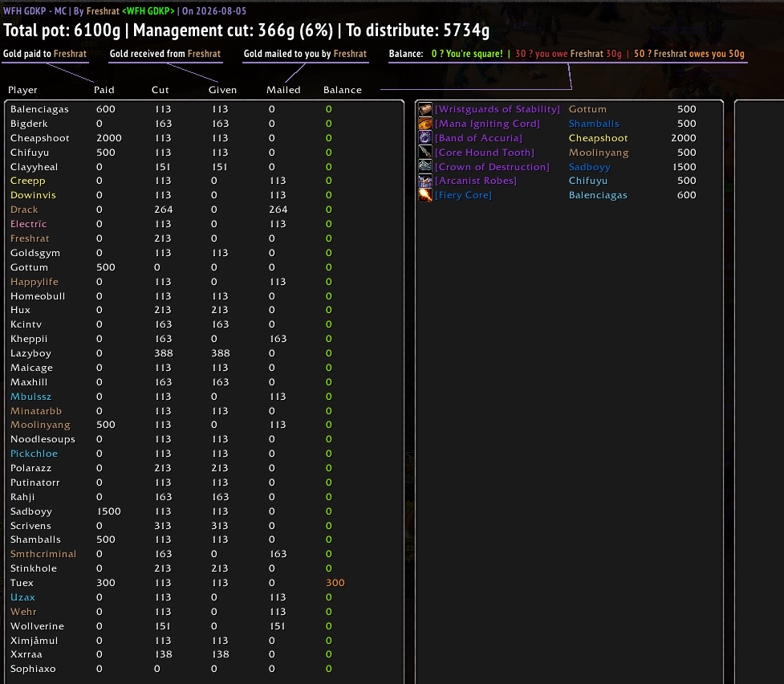Select player Smthcriminal row

[204, 555]
